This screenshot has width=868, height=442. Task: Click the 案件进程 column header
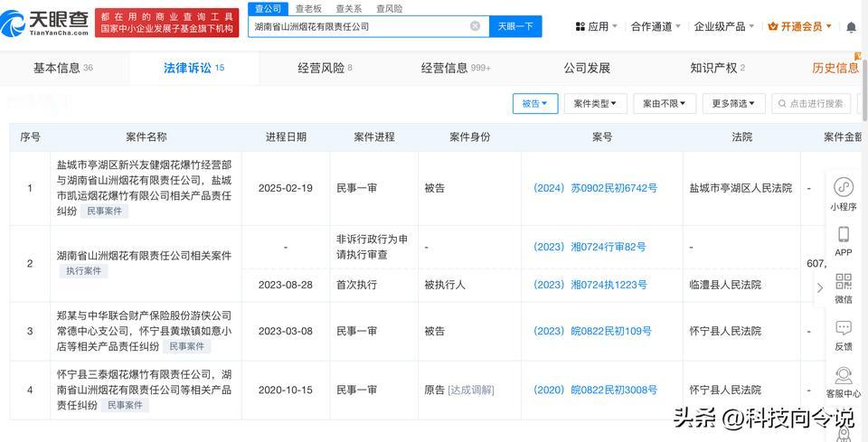coord(373,137)
